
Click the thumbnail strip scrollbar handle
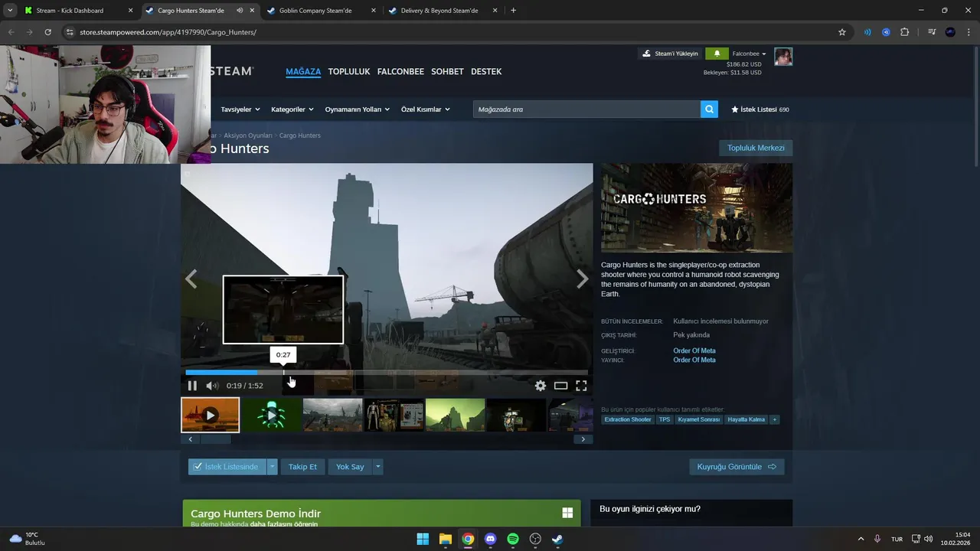click(215, 439)
